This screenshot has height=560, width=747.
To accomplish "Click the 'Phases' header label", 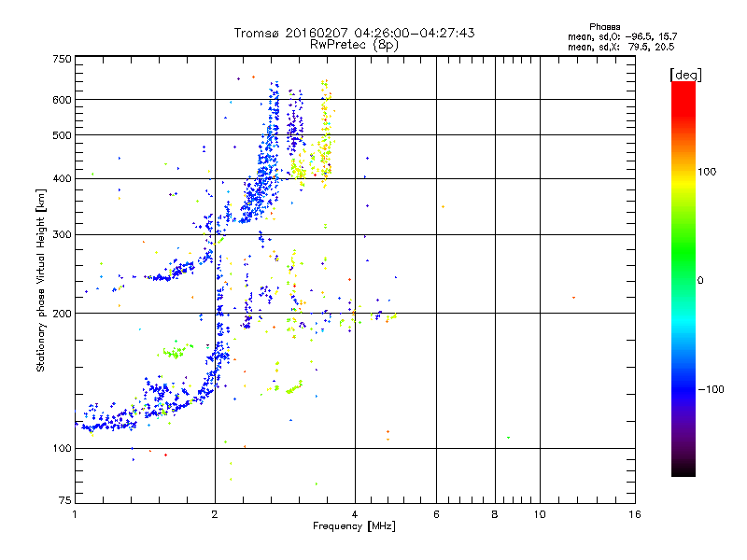I will tap(604, 27).
